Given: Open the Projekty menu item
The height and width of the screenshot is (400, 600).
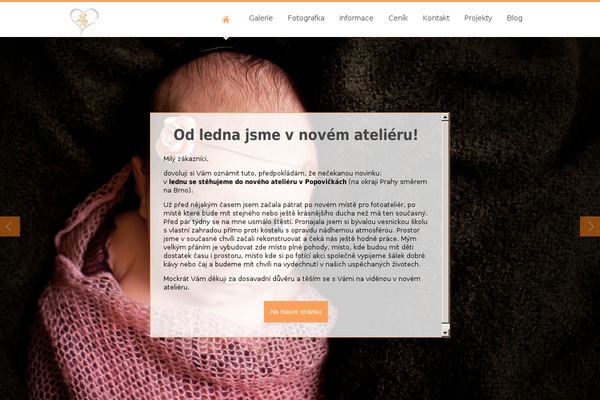Looking at the screenshot, I should [x=478, y=18].
